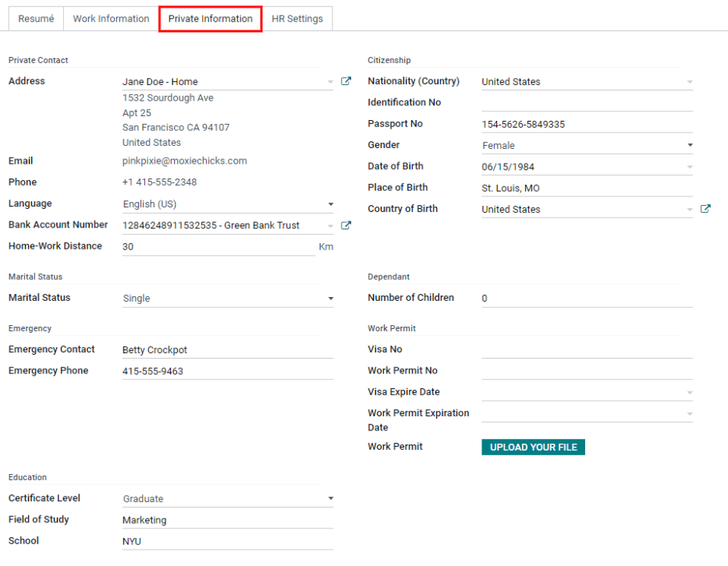
Task: Click the Passport No input field
Action: tap(587, 125)
